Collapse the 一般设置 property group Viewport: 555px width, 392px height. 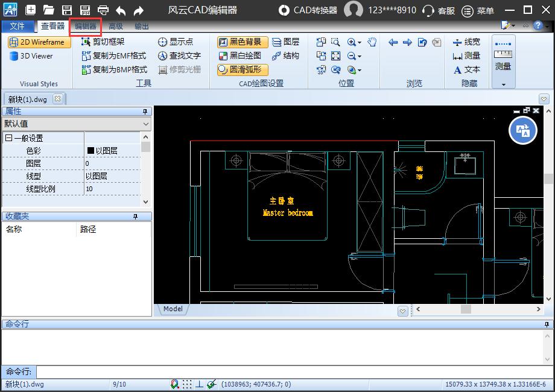(9, 138)
